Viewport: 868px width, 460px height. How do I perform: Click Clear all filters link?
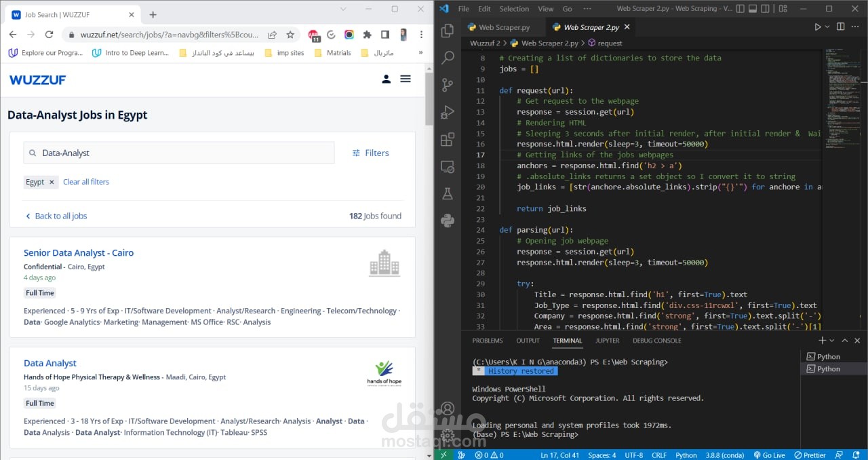(x=86, y=182)
